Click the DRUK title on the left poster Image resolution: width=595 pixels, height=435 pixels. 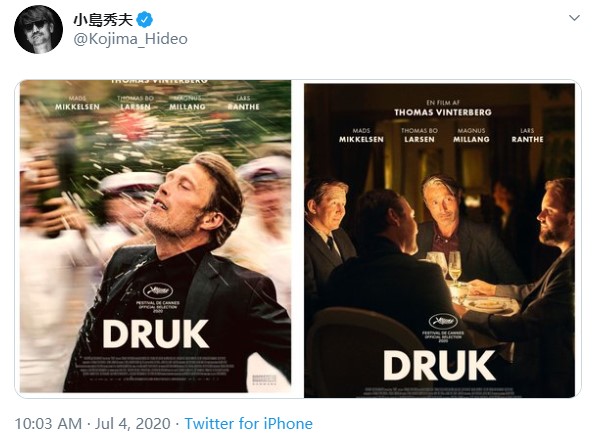(156, 334)
